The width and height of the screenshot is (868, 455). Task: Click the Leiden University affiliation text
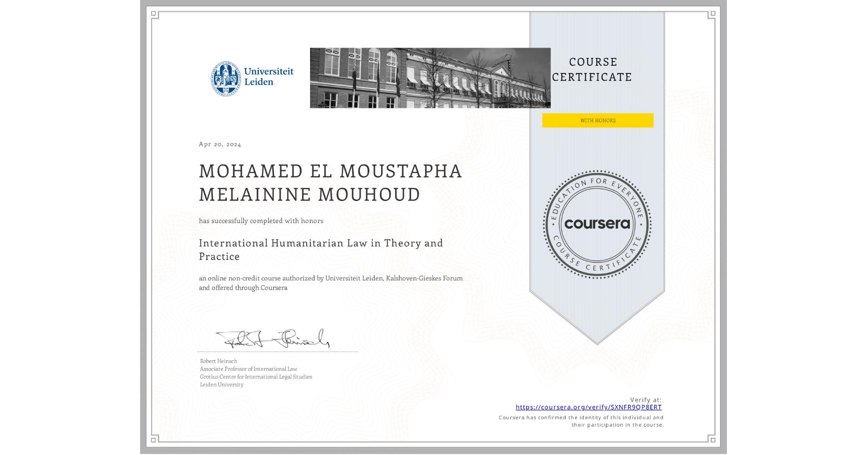220,385
